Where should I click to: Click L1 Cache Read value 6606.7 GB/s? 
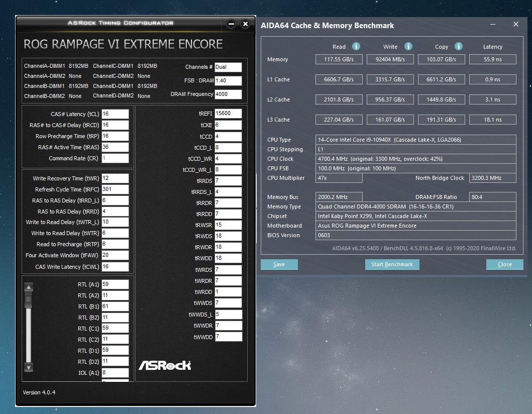pos(339,79)
